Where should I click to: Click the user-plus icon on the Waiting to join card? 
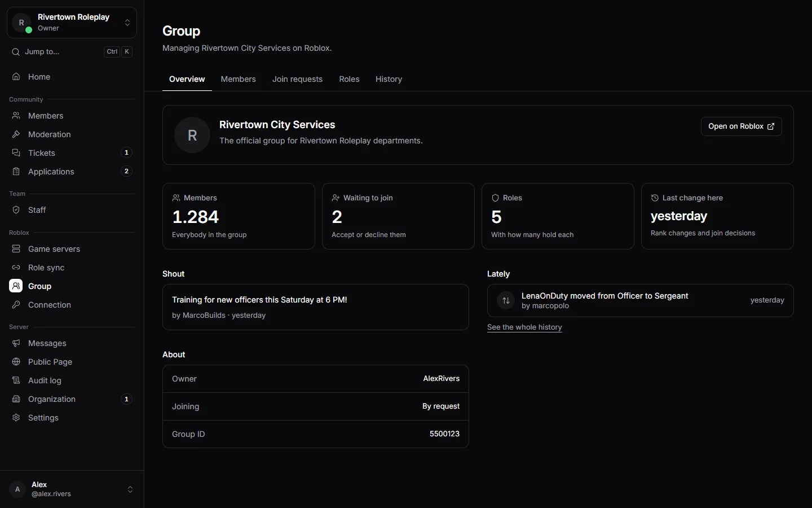pyautogui.click(x=336, y=198)
